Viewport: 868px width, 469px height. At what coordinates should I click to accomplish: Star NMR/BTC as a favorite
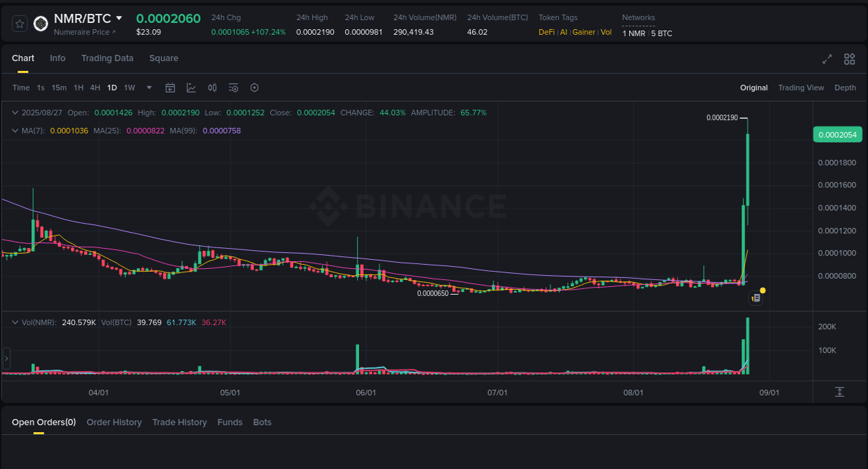click(x=19, y=23)
